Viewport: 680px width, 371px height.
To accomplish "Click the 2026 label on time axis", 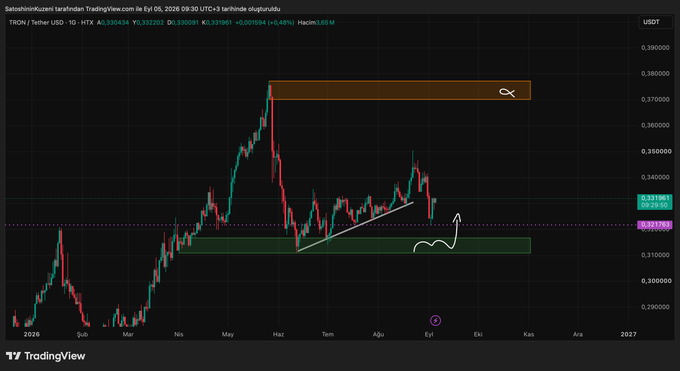I will [x=32, y=334].
